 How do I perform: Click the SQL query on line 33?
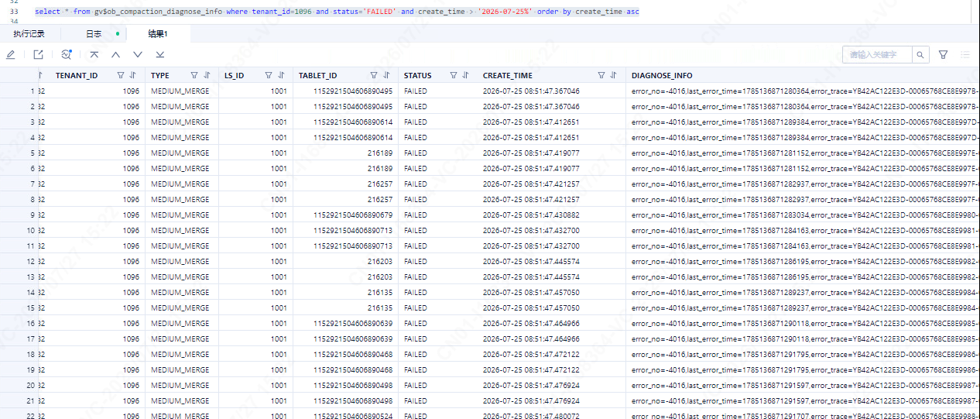point(337,12)
